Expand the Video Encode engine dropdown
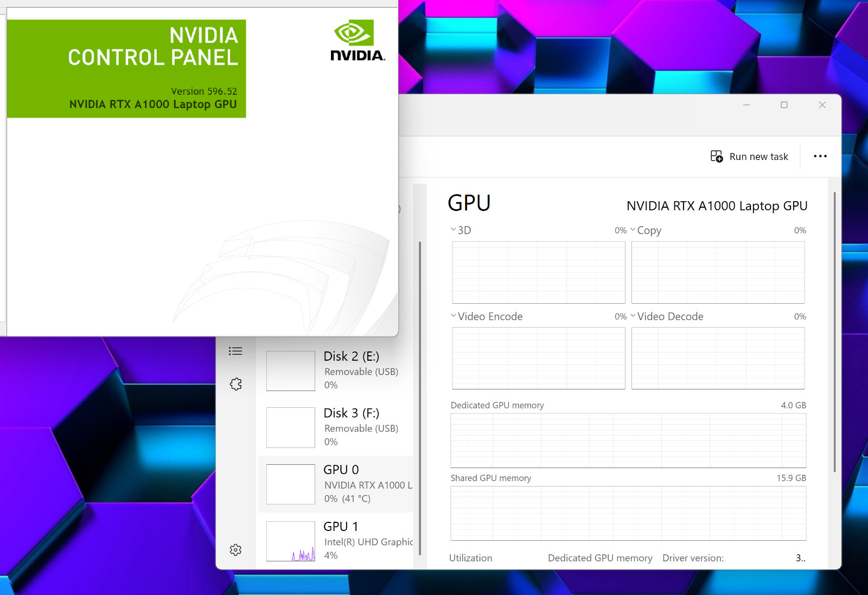This screenshot has width=868, height=595. pyautogui.click(x=454, y=316)
